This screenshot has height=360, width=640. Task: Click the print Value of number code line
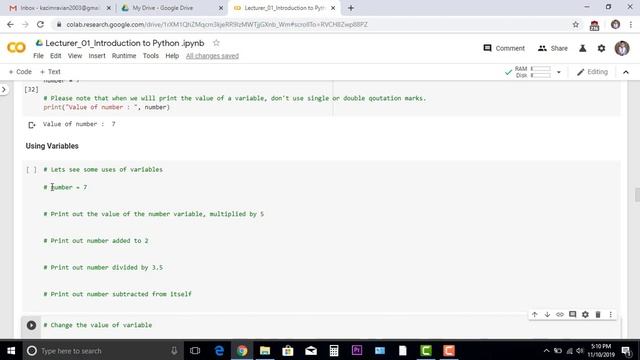(107, 107)
